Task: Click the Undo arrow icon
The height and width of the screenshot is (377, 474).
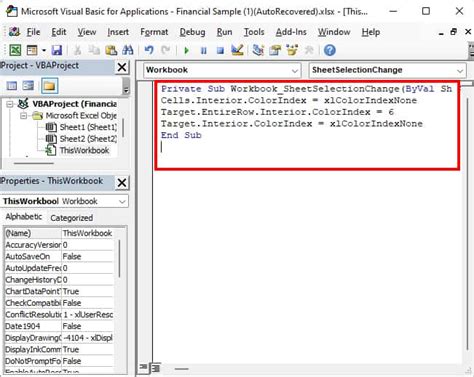Action: 149,50
